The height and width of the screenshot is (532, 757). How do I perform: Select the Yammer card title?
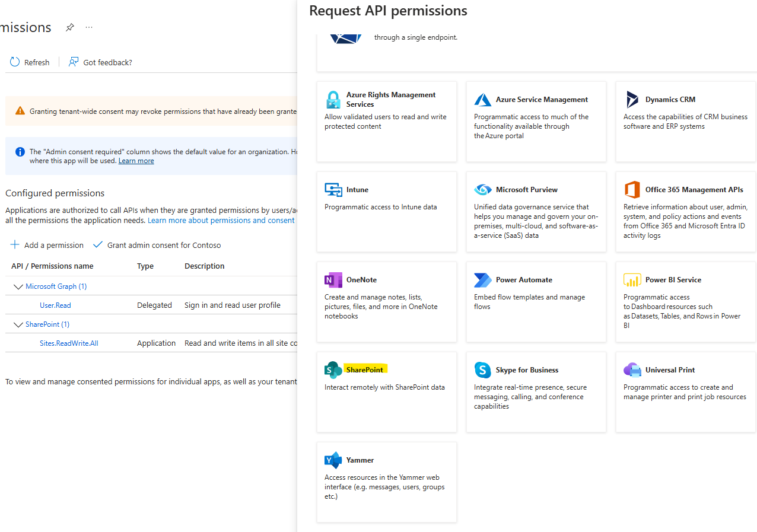coord(360,460)
